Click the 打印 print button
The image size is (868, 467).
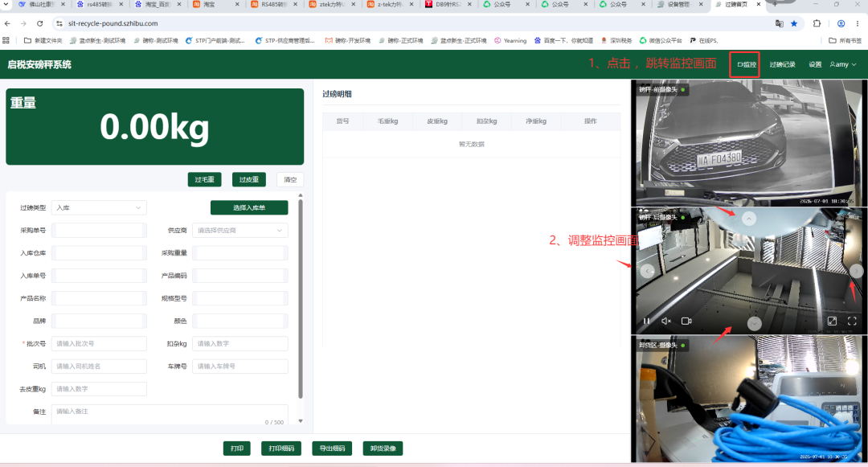237,449
